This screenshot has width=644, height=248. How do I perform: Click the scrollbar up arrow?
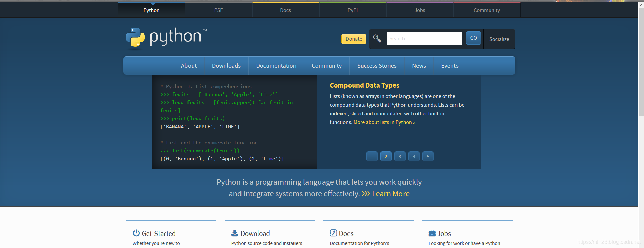641,4
